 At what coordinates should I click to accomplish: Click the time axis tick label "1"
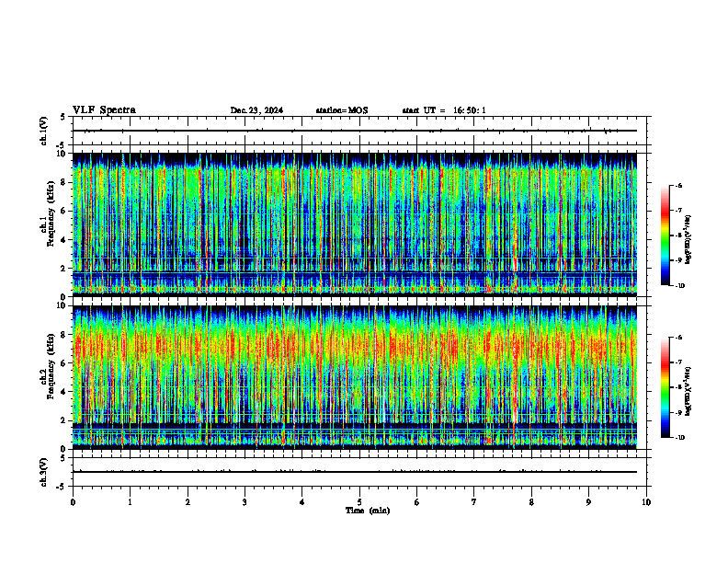pos(130,502)
